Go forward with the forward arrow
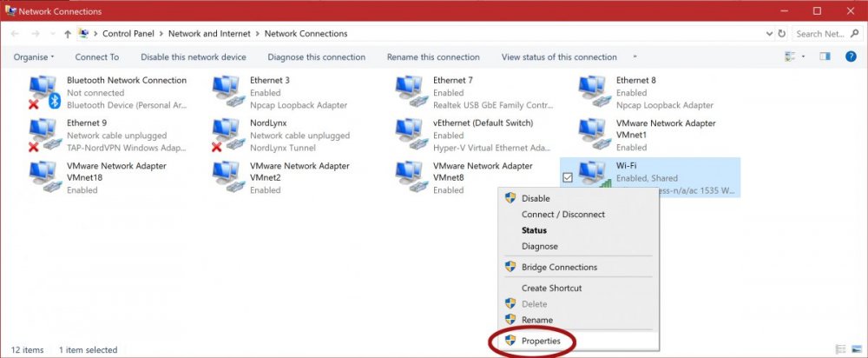The width and height of the screenshot is (868, 358). coord(36,34)
